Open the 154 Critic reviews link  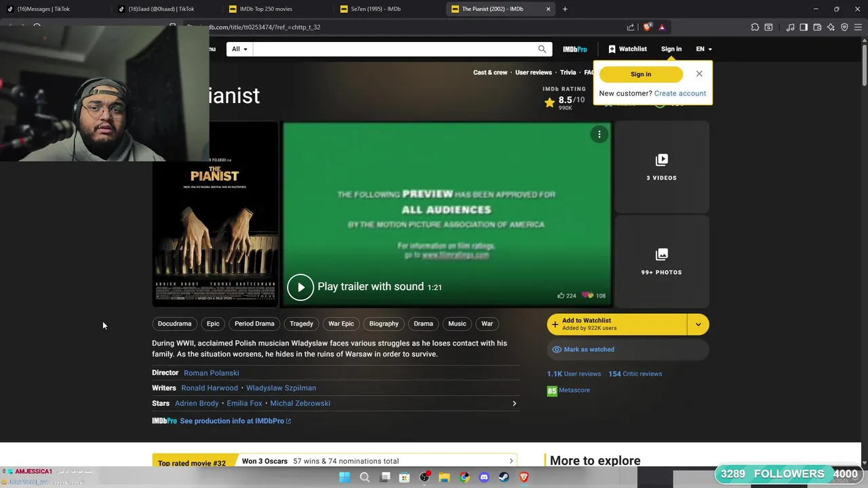pos(635,373)
